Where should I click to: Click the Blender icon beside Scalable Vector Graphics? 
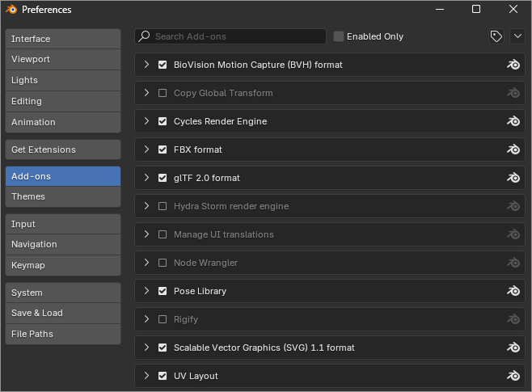(x=513, y=348)
